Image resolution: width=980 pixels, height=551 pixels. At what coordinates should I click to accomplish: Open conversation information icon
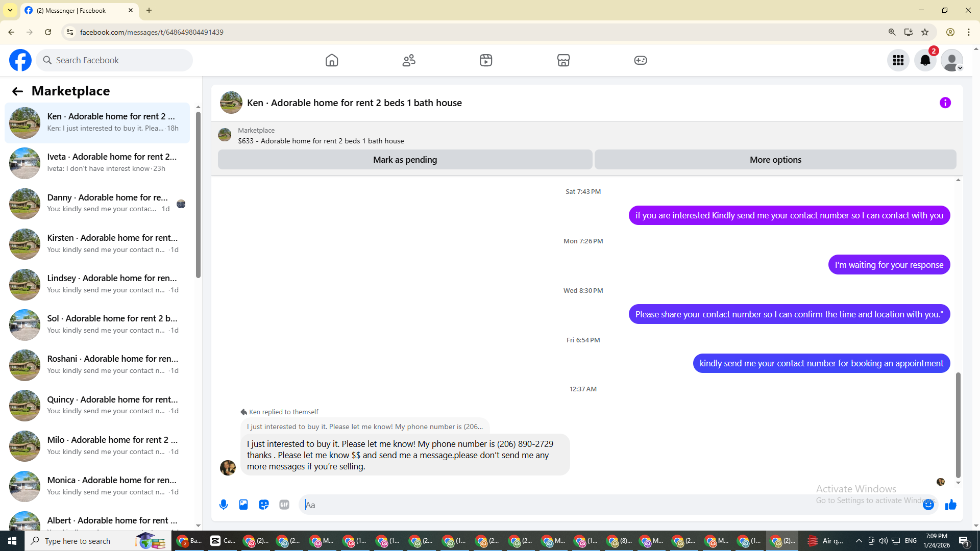[x=945, y=103]
